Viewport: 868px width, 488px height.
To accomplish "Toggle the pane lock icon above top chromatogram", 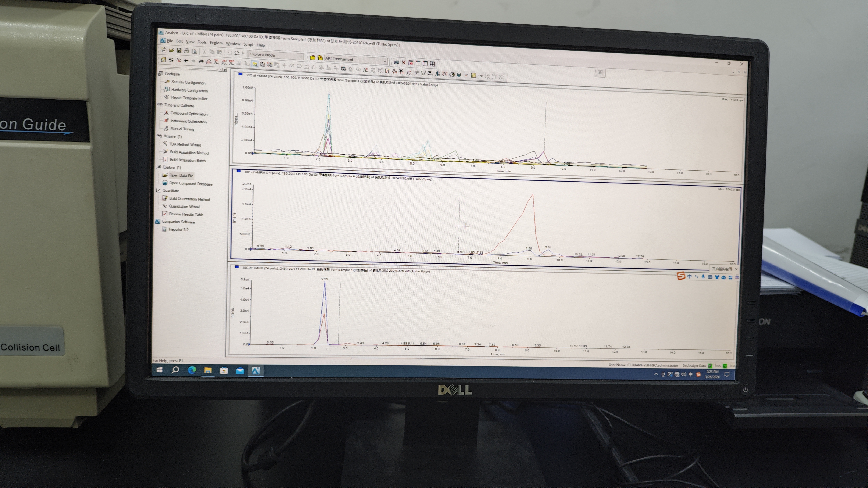I will (x=600, y=73).
